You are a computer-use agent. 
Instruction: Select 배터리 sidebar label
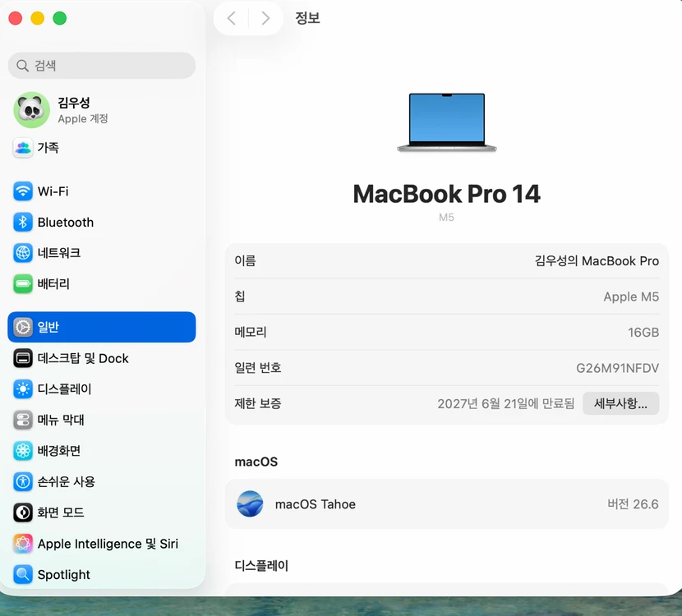53,284
